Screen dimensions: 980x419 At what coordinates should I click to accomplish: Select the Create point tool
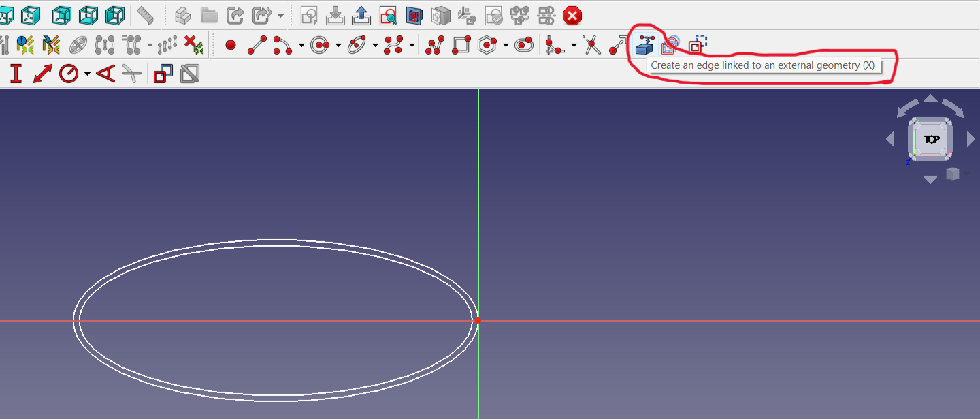coord(230,46)
